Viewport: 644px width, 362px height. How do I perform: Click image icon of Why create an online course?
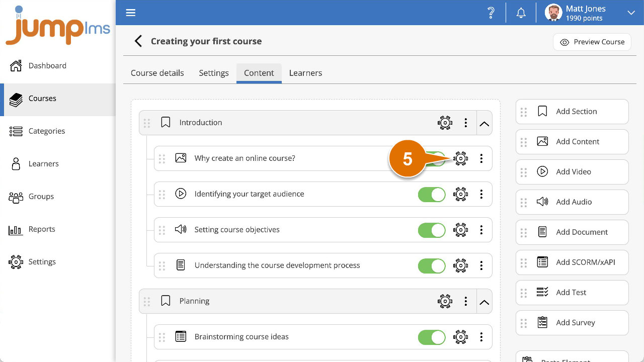click(x=181, y=158)
